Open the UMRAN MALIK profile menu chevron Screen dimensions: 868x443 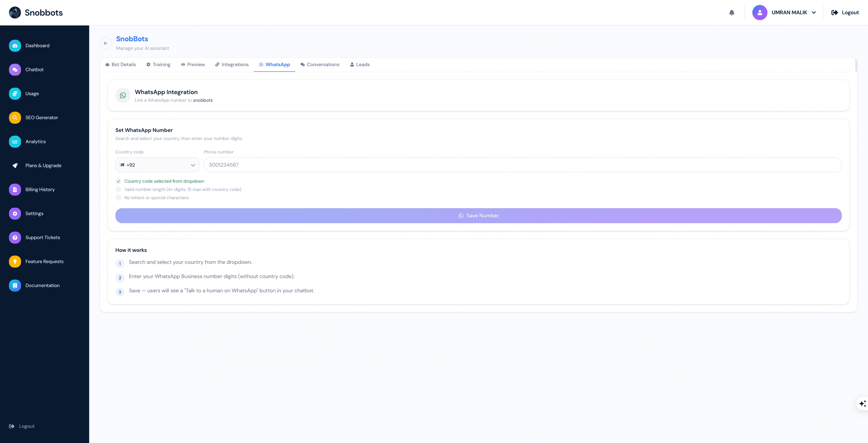click(814, 13)
